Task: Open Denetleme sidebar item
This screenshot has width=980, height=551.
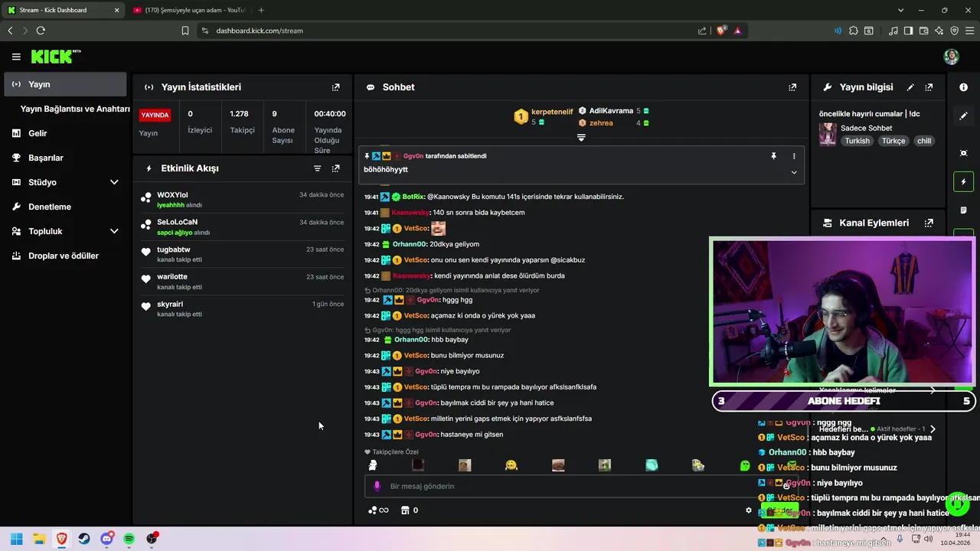Action: [50, 207]
